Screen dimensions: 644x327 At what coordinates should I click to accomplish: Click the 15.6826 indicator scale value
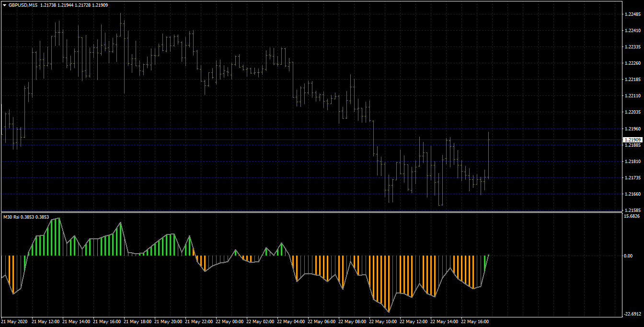(632, 216)
